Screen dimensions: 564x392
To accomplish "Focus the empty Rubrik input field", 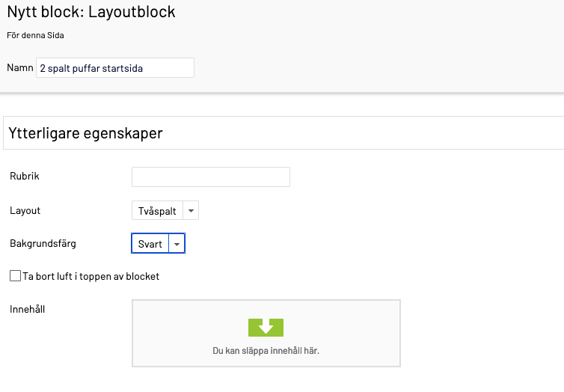I will pyautogui.click(x=211, y=177).
